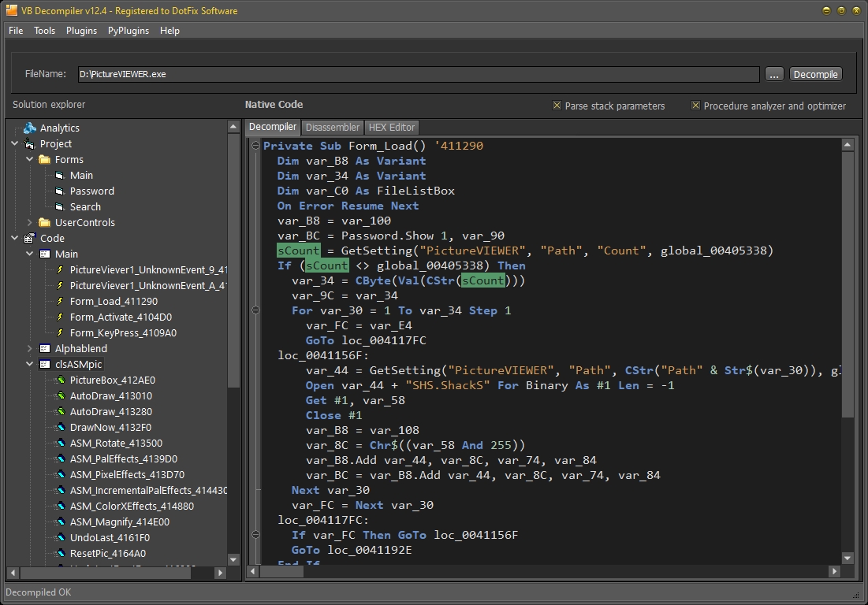Click the VB Decompiler app icon in title bar
This screenshot has height=605, width=868.
pos(12,10)
